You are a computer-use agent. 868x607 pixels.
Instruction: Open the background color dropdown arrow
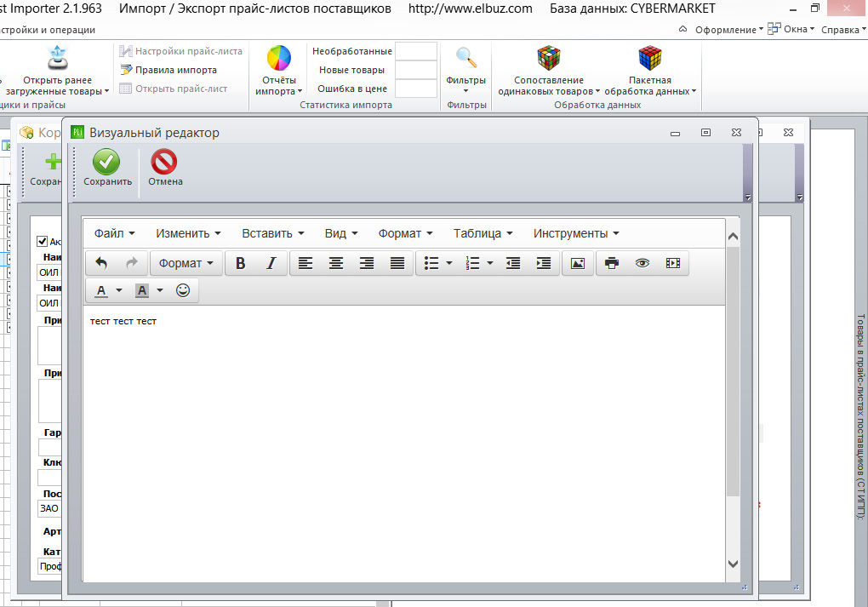pyautogui.click(x=160, y=290)
